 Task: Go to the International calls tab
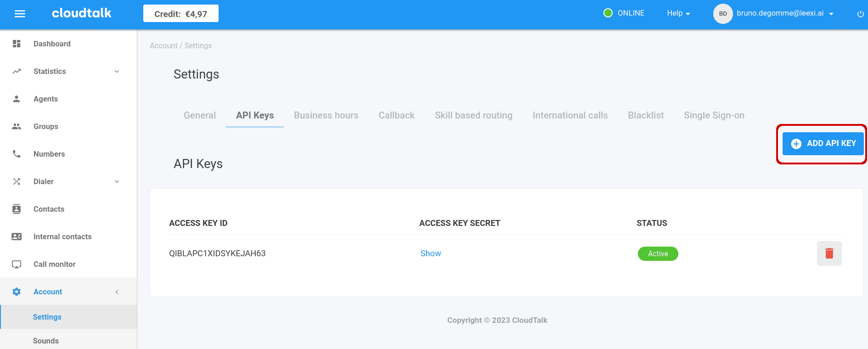570,115
